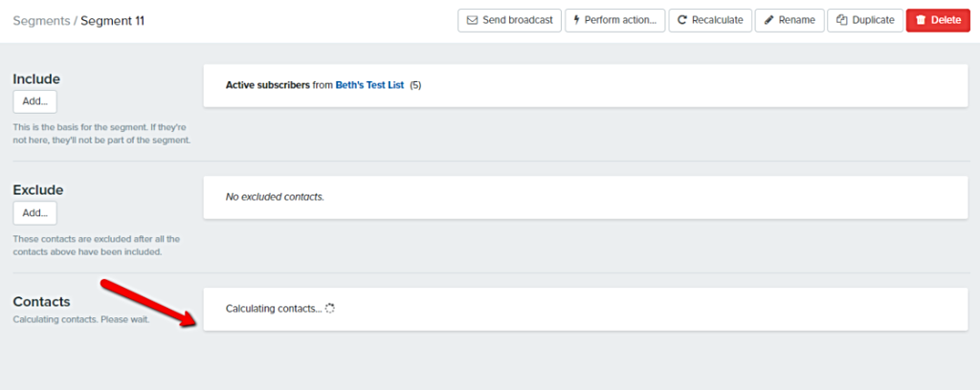Screen dimensions: 980x390
Task: Click the envelope icon on Send broadcast
Action: pos(472,20)
